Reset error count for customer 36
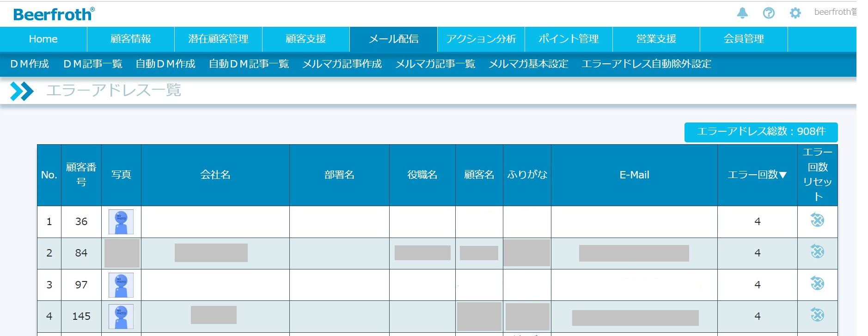Image resolution: width=868 pixels, height=336 pixels. [817, 220]
